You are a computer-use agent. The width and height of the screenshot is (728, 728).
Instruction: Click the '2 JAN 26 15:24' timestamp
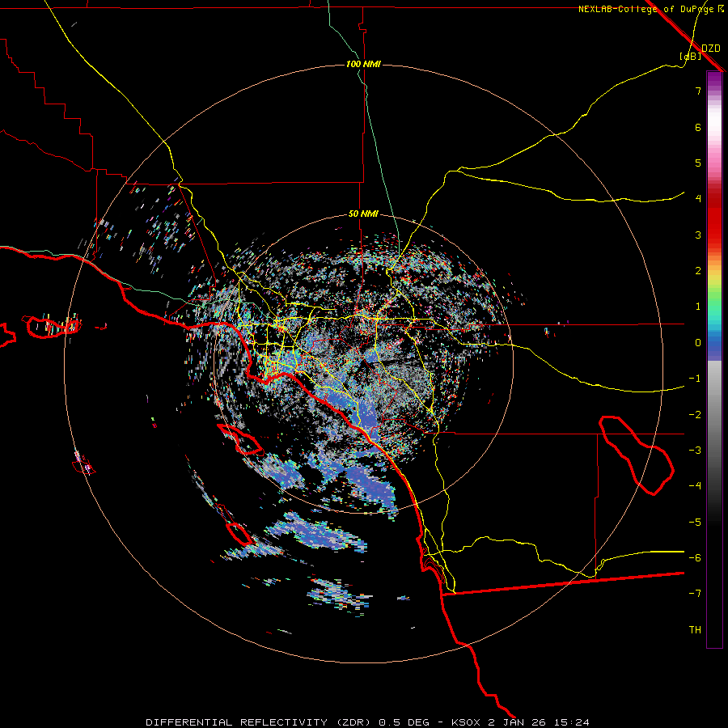click(539, 722)
